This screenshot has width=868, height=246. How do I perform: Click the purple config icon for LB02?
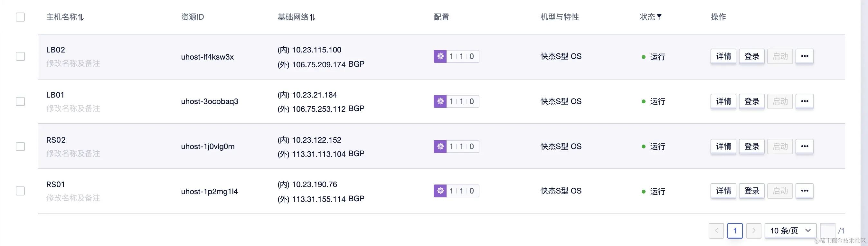pyautogui.click(x=440, y=56)
